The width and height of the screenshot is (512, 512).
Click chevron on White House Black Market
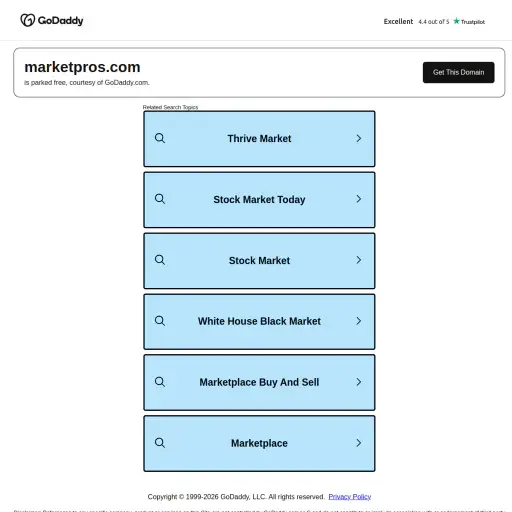(x=359, y=321)
